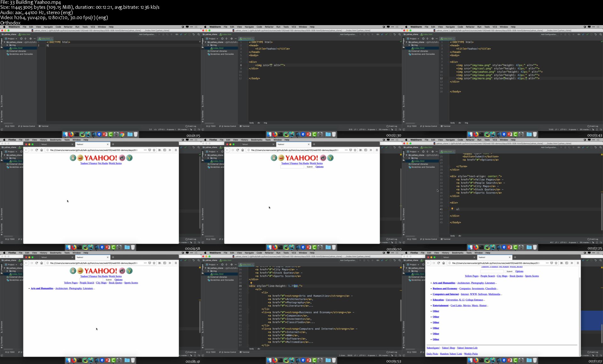Screen dimensions: 603x364
Task: Toggle bookmark star in the 00:08:41 Firefox address bar
Action: [154, 263]
